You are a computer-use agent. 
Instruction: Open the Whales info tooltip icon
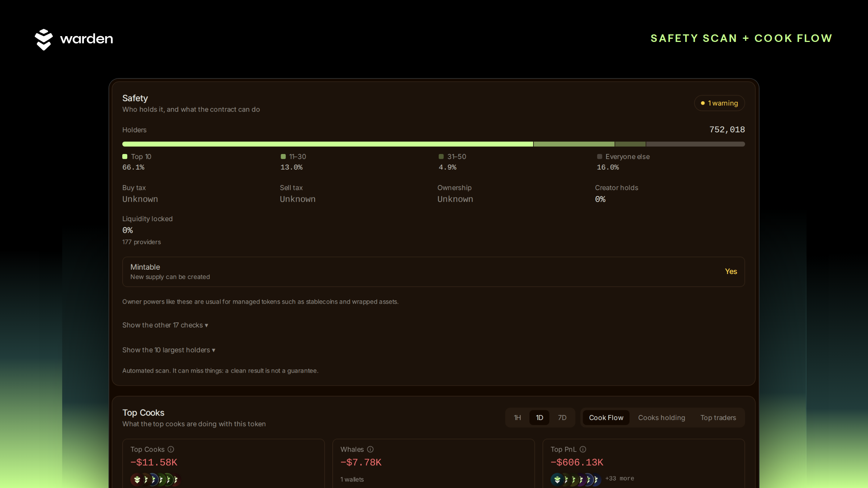370,449
